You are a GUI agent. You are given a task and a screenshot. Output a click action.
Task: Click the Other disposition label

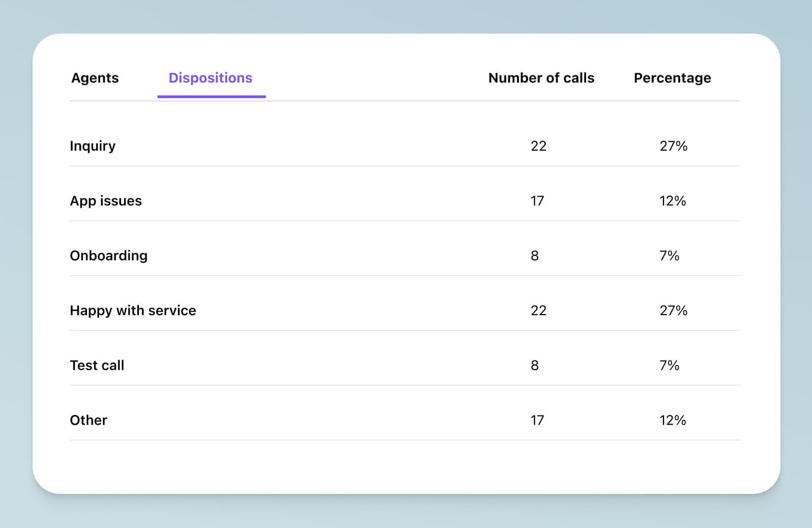tap(89, 420)
